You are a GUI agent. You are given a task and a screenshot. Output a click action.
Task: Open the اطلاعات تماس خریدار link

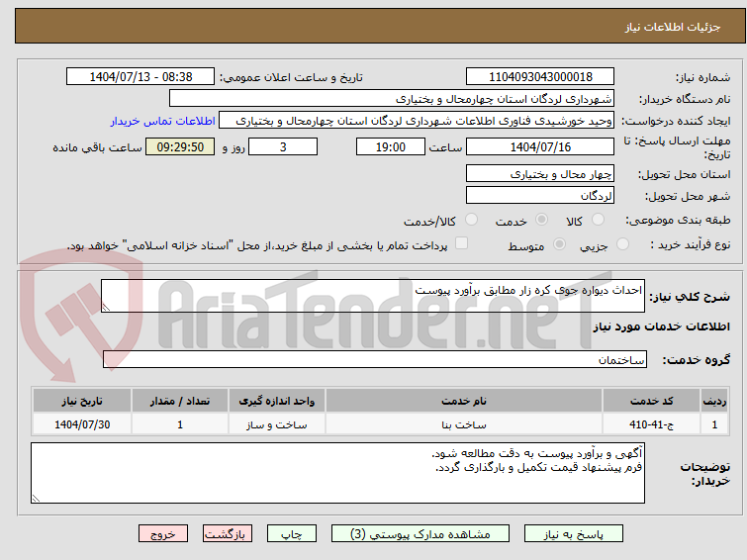point(163,121)
